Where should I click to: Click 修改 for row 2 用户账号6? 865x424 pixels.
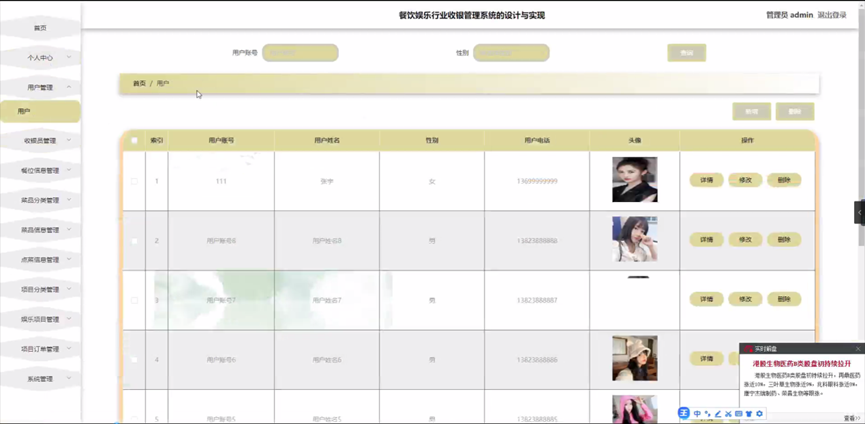tap(745, 239)
